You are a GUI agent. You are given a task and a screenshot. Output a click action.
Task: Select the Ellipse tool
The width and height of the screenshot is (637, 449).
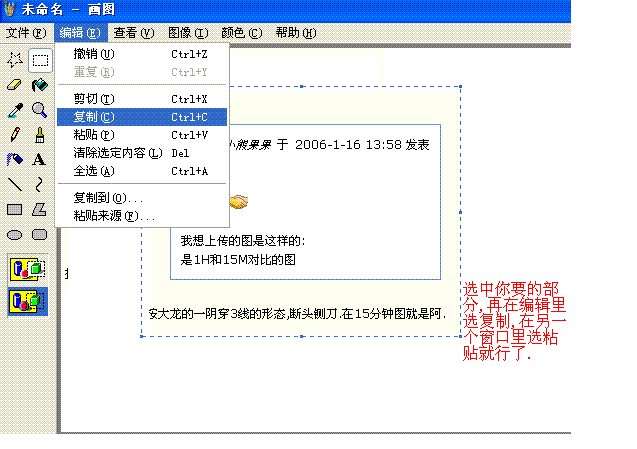click(15, 234)
